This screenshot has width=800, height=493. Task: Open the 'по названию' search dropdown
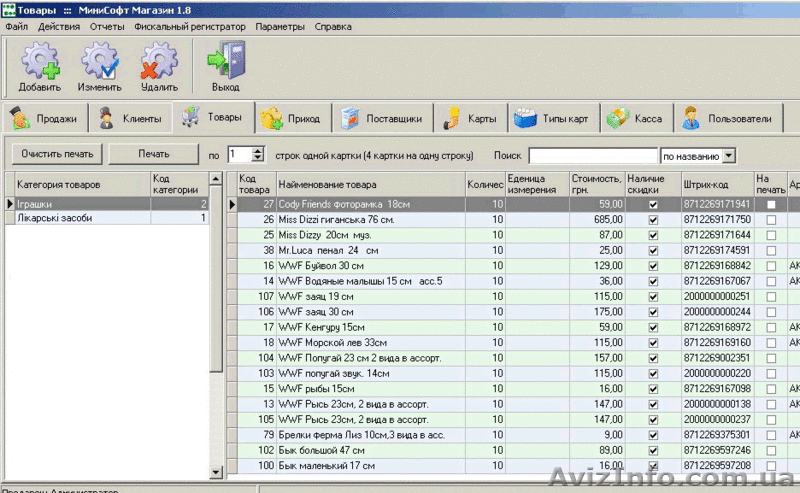tap(729, 155)
